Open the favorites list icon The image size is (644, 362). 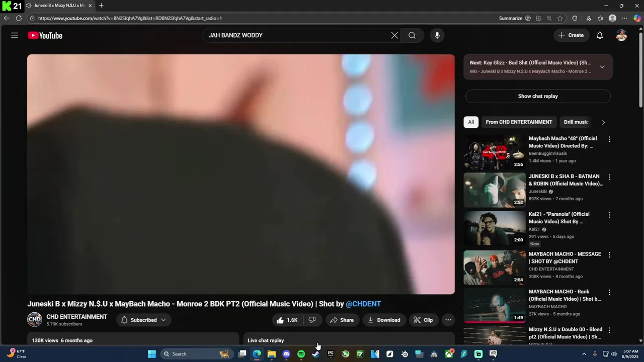coord(600,18)
